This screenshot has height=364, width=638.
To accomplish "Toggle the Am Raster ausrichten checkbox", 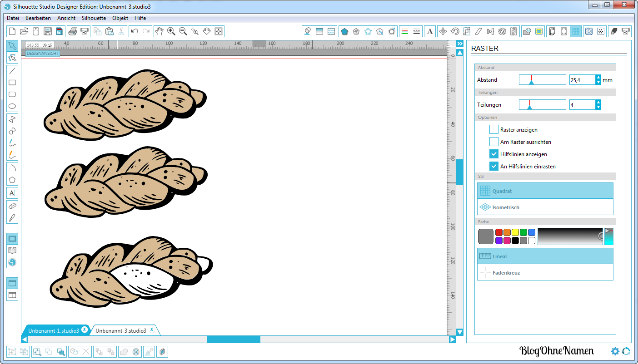I will click(x=493, y=142).
